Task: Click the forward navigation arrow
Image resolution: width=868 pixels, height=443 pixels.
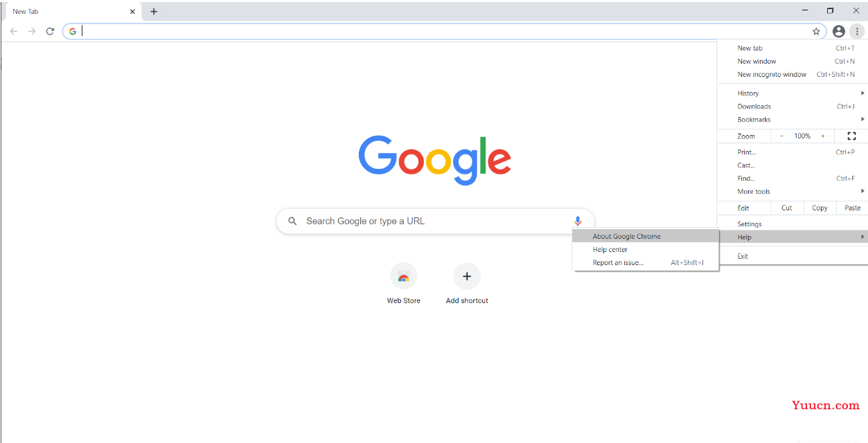Action: pos(32,31)
